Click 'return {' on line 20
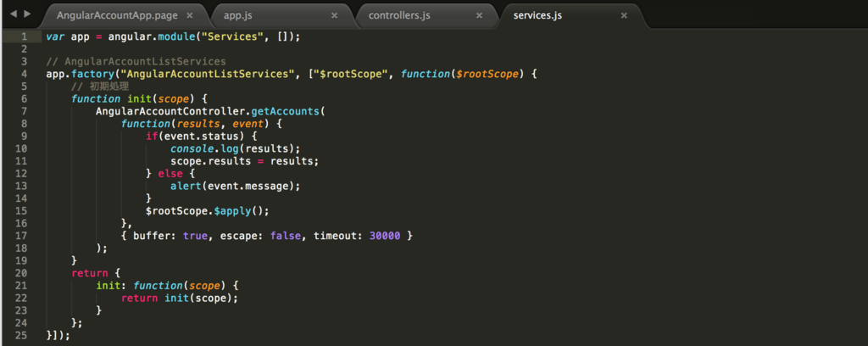 [95, 273]
